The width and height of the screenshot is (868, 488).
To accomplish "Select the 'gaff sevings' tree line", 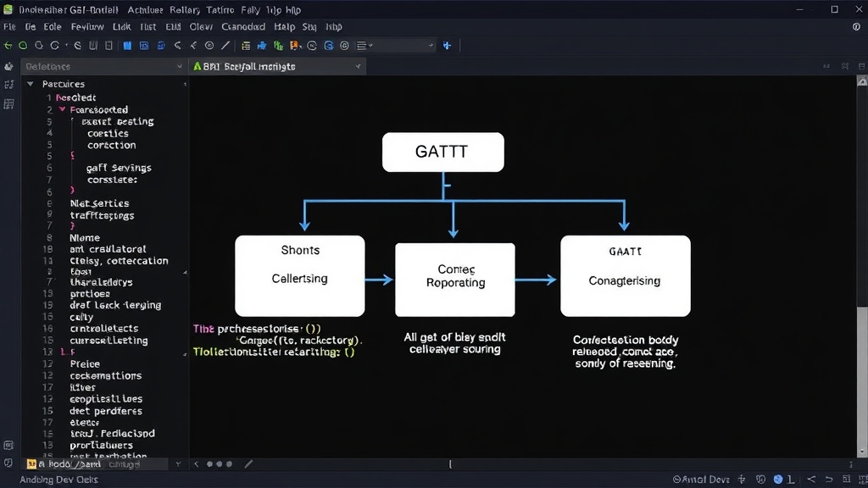I will (x=119, y=168).
